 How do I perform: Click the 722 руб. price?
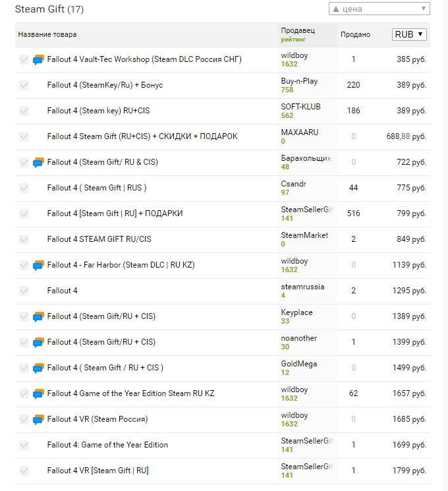coord(411,162)
